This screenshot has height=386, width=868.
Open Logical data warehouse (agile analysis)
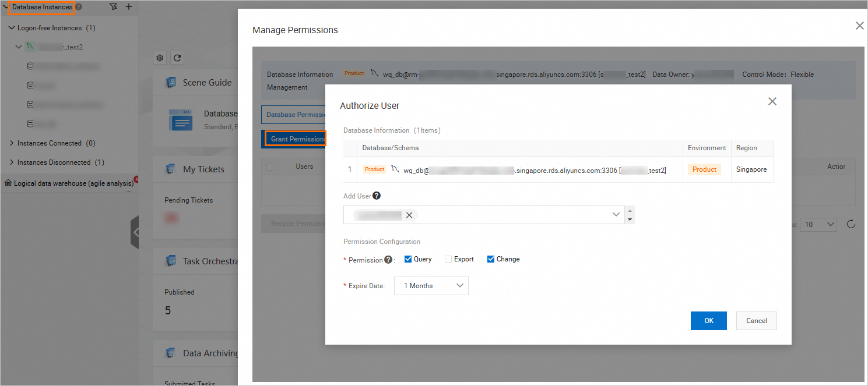tap(73, 183)
